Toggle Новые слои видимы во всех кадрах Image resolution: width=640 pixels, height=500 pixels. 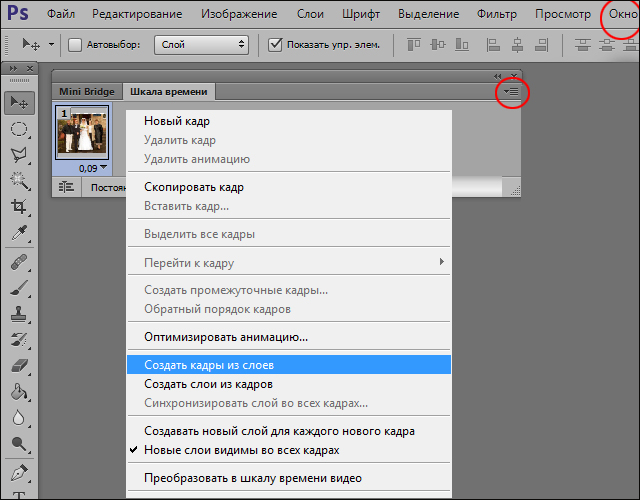point(289,450)
